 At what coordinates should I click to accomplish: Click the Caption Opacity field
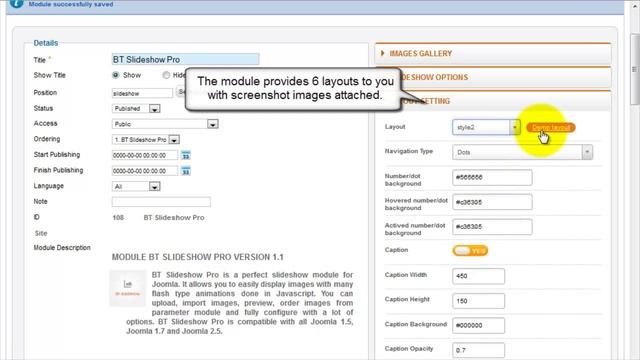[x=478, y=350]
